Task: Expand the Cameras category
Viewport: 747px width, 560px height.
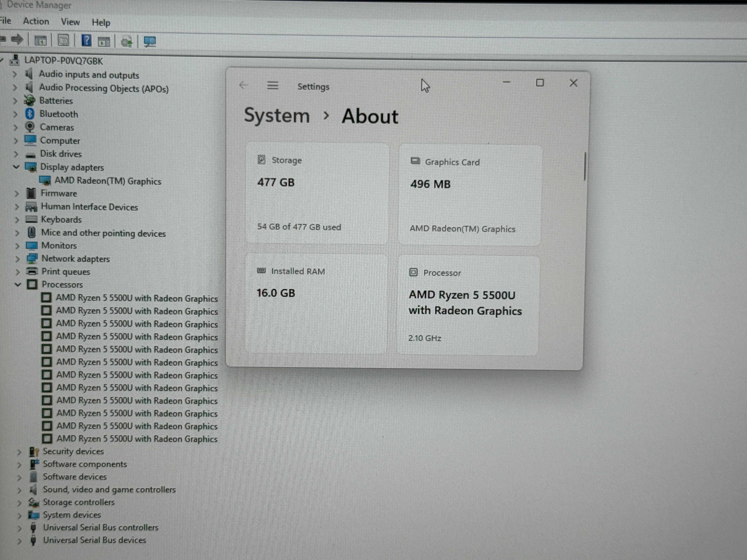Action: [x=16, y=127]
